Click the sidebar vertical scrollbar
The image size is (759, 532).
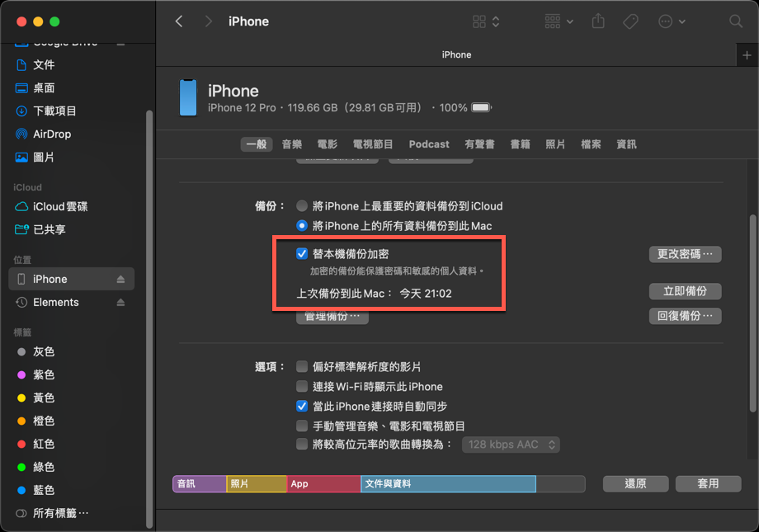(149, 319)
